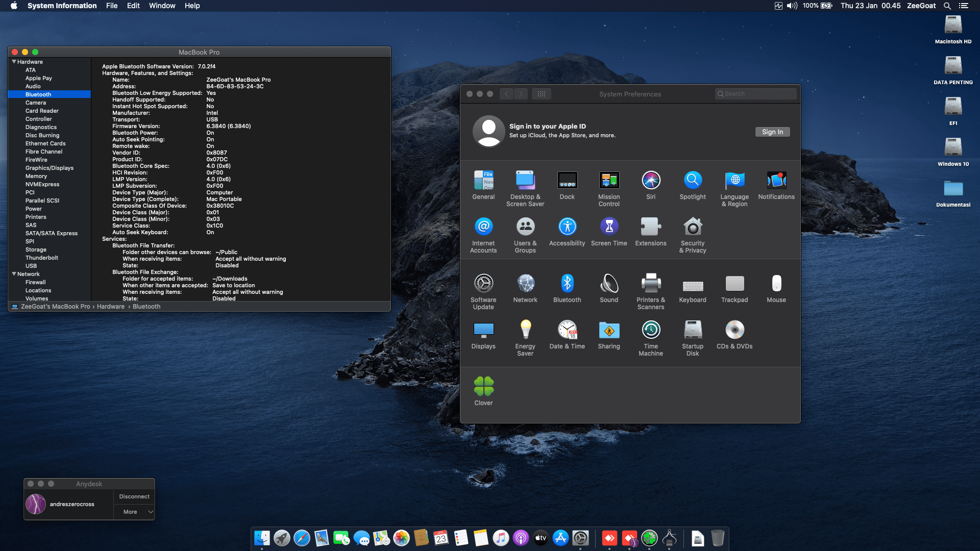This screenshot has height=551, width=980.
Task: Open the General preference pane
Action: 483,185
